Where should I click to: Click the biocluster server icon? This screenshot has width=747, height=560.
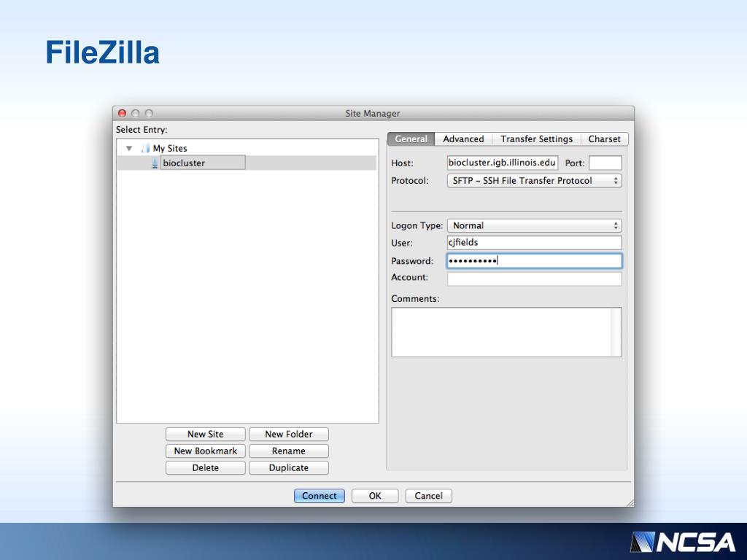[x=155, y=163]
